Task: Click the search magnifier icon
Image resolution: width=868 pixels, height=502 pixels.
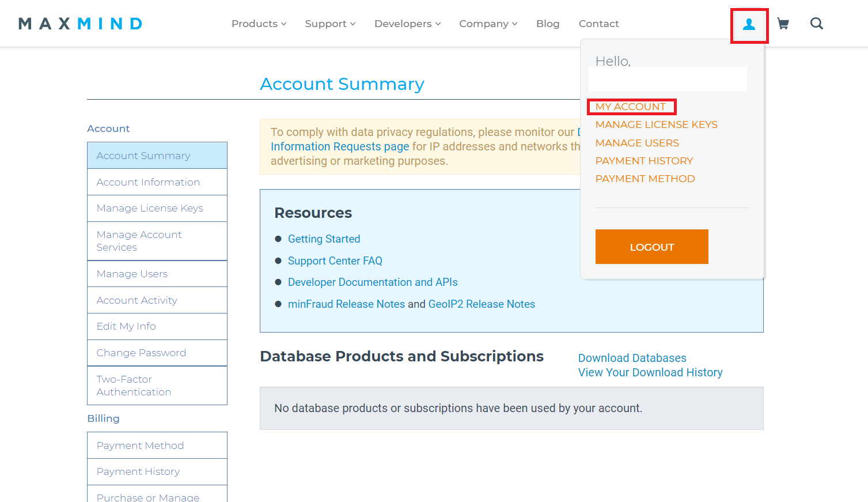Action: [816, 24]
